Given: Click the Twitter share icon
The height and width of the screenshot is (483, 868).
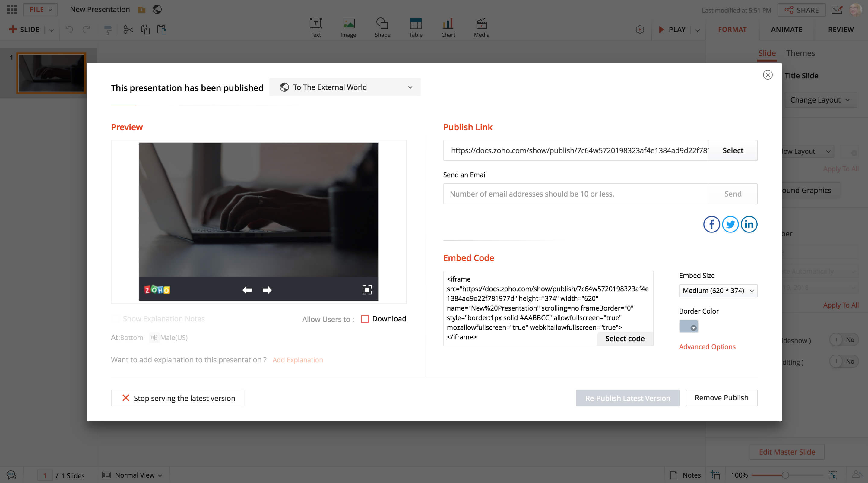Looking at the screenshot, I should [730, 224].
